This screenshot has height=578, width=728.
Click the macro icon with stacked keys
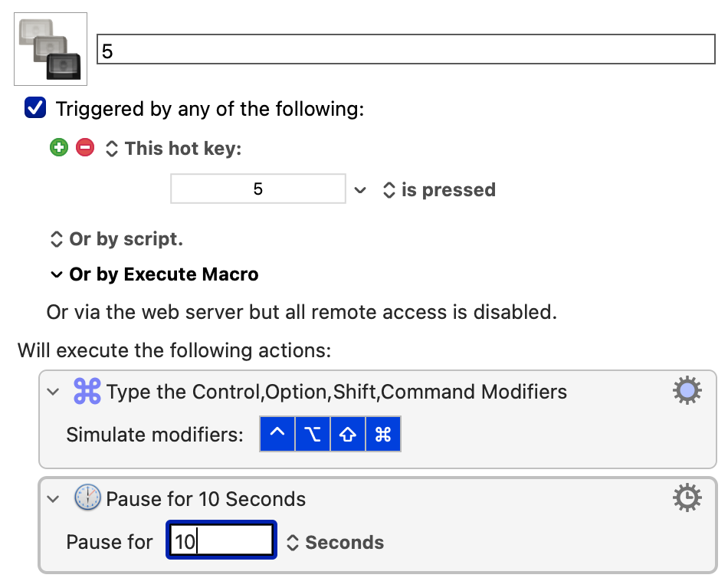click(51, 49)
